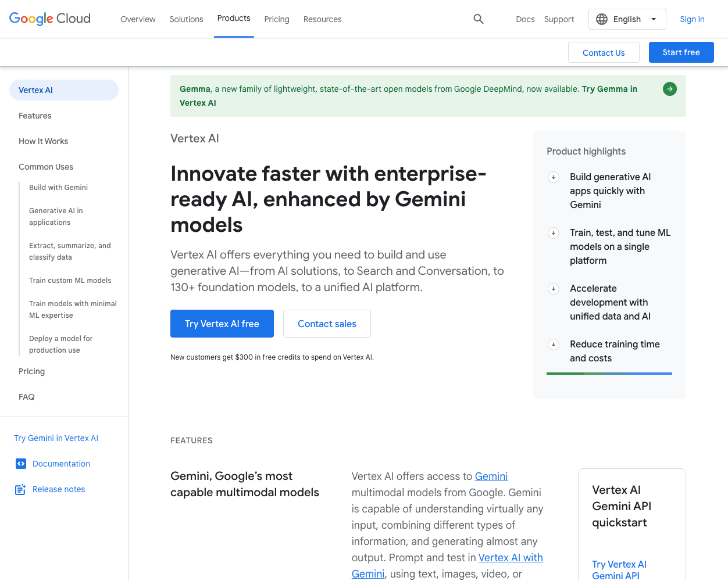Viewport: 728px width, 581px height.
Task: Open Generative AI in applications item
Action: tap(56, 217)
